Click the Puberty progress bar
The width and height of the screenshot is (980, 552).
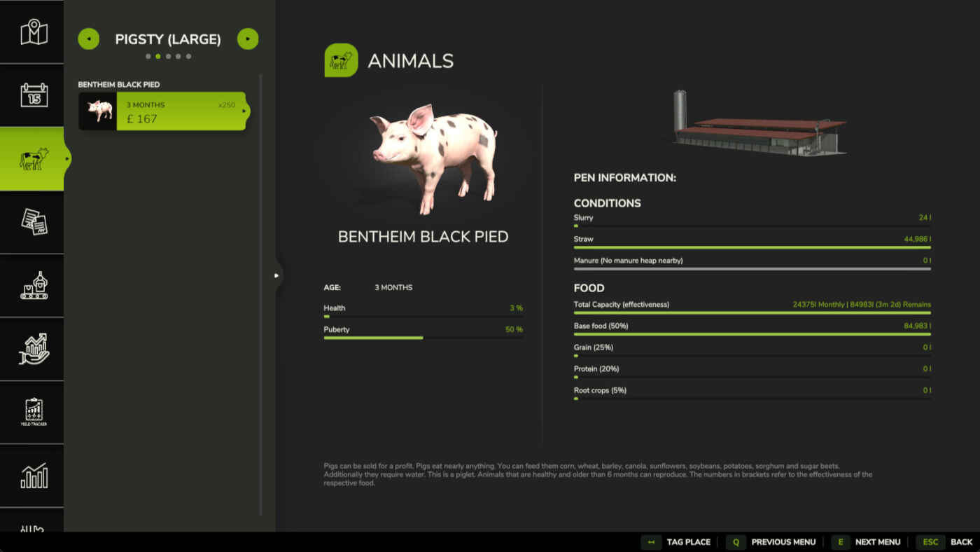(x=423, y=338)
